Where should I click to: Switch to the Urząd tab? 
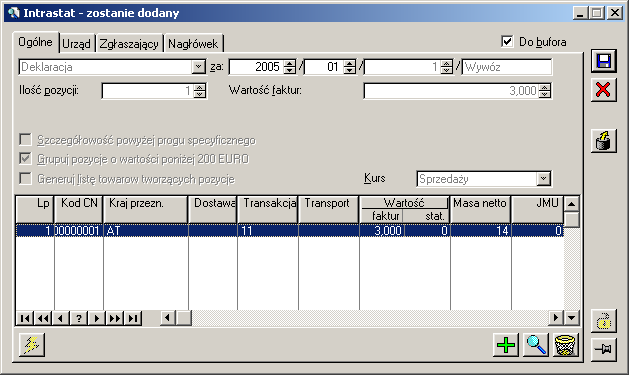click(x=77, y=43)
